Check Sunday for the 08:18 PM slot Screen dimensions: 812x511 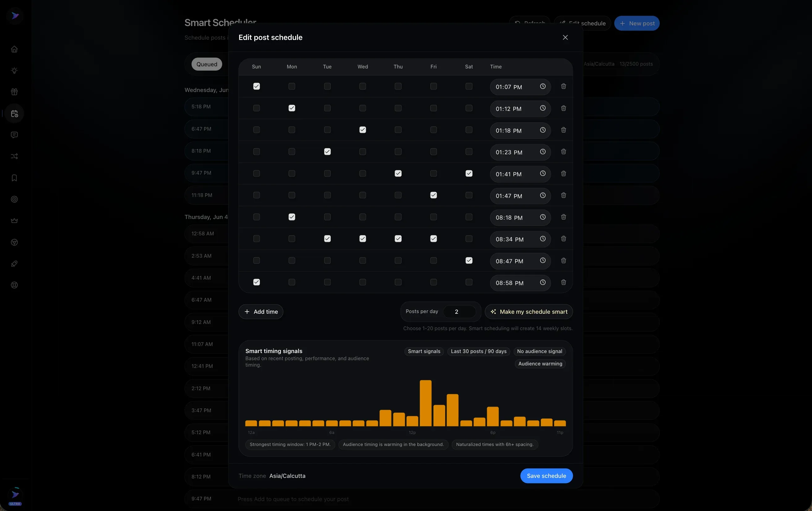pos(256,217)
